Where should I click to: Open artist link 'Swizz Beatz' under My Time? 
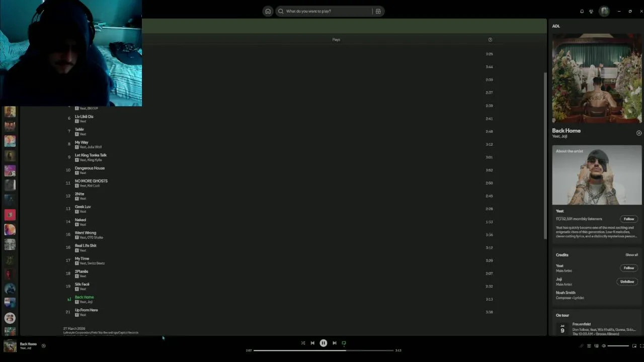click(x=96, y=263)
